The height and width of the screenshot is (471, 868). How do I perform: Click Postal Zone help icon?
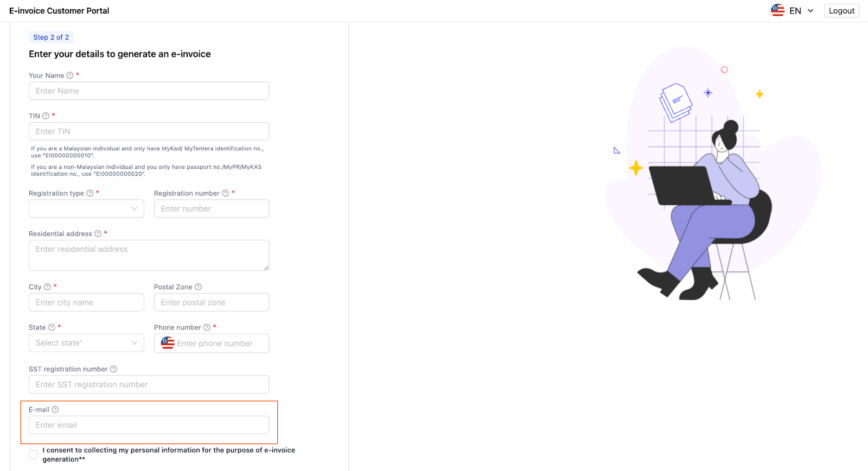coord(198,287)
